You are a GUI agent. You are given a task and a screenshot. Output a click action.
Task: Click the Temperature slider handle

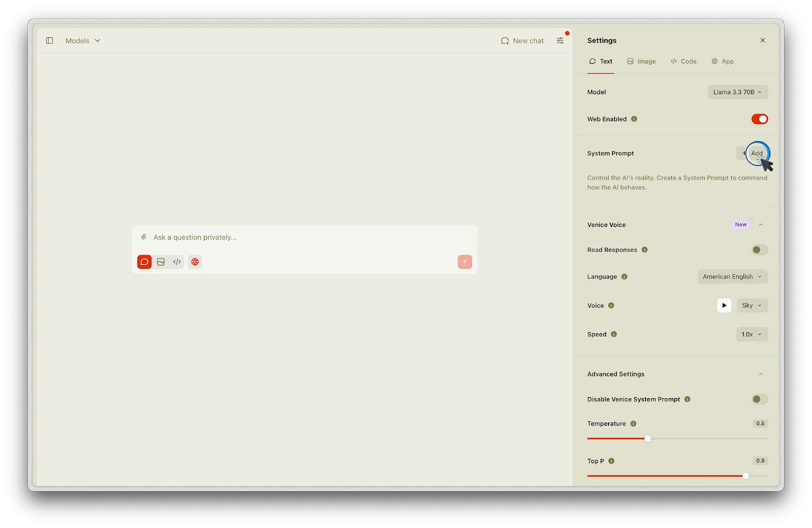(648, 439)
